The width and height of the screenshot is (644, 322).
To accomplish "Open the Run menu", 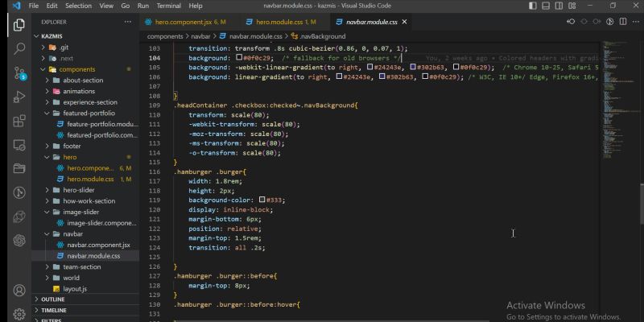I will click(143, 6).
